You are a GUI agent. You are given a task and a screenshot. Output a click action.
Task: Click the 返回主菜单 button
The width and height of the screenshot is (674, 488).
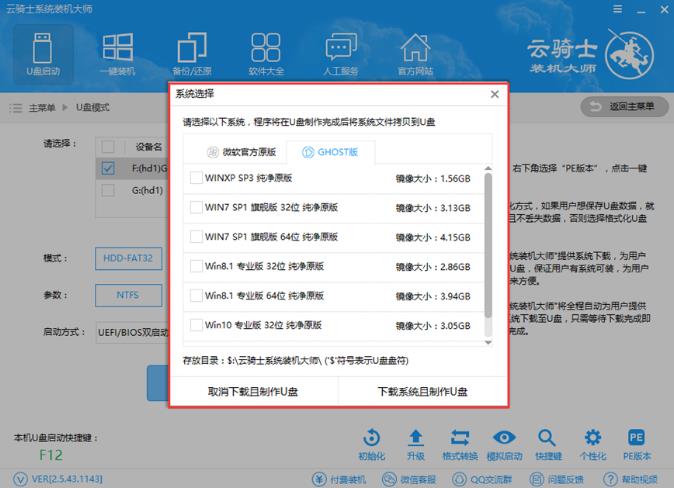click(x=624, y=106)
